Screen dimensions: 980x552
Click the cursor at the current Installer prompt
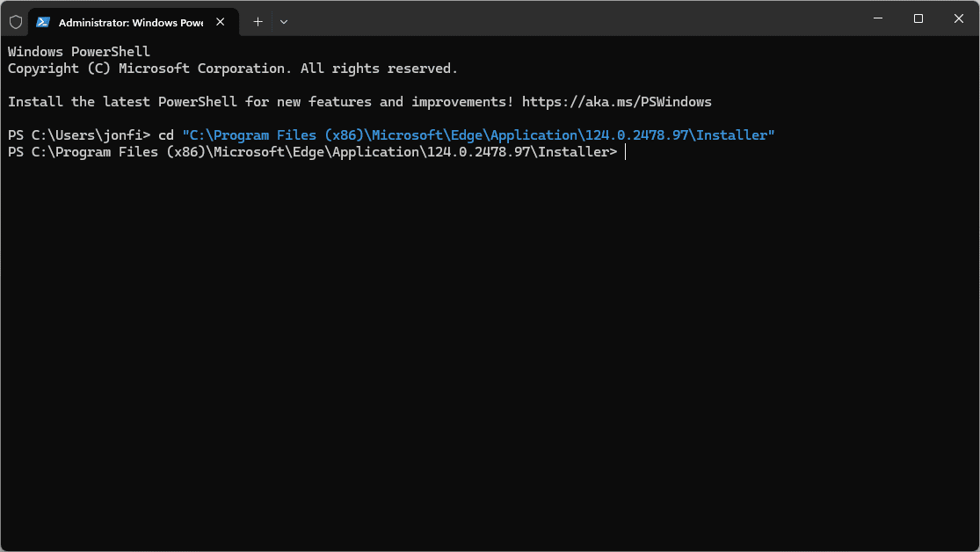[625, 152]
